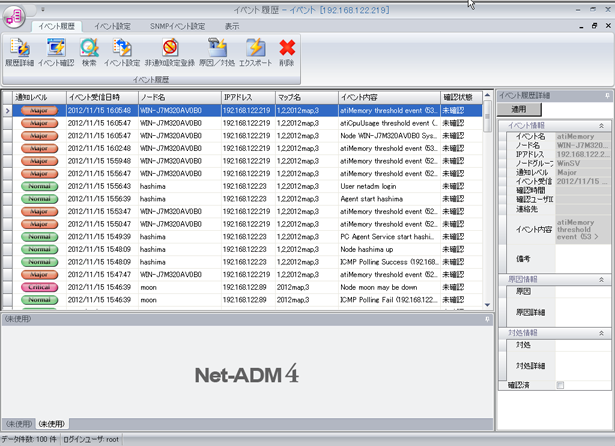This screenshot has height=446, width=615.
Task: Sort by ノード名 column header
Action: [180, 97]
